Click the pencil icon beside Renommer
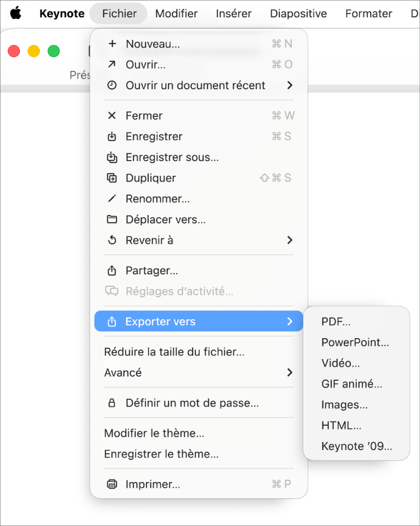 pos(112,199)
